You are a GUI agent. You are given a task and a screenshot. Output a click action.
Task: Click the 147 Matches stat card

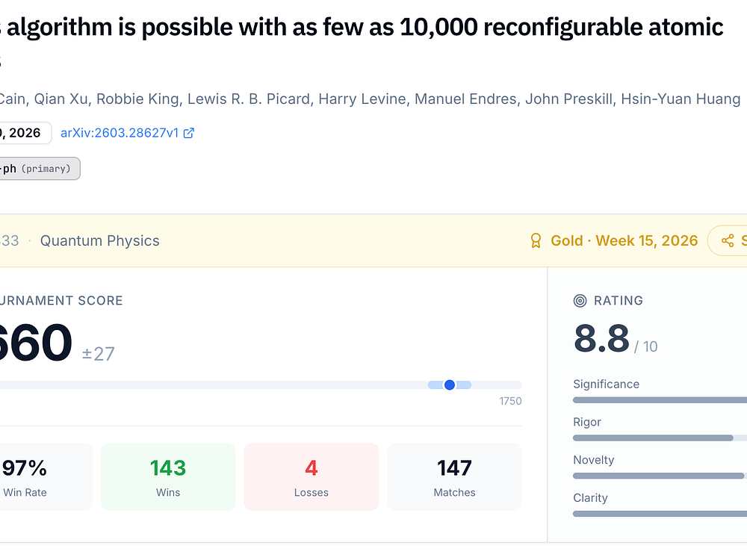pos(454,477)
